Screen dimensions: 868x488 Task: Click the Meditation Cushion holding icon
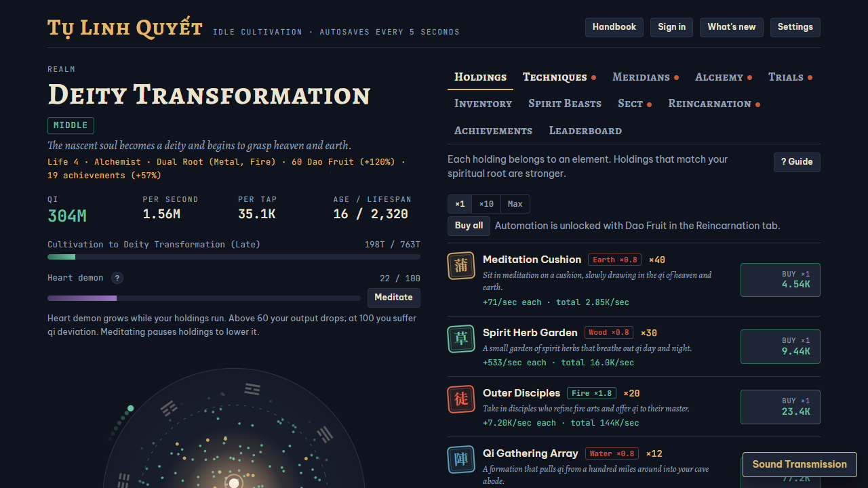coord(461,266)
